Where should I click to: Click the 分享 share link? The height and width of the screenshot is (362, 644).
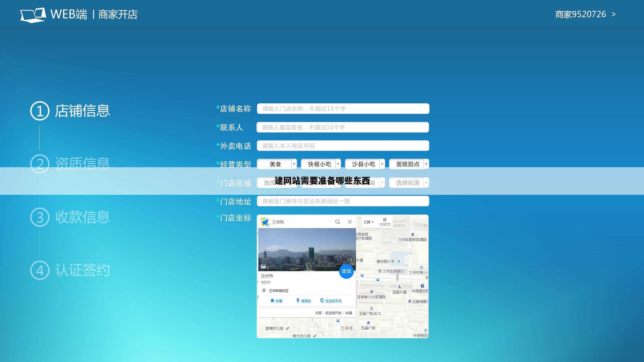(318, 313)
